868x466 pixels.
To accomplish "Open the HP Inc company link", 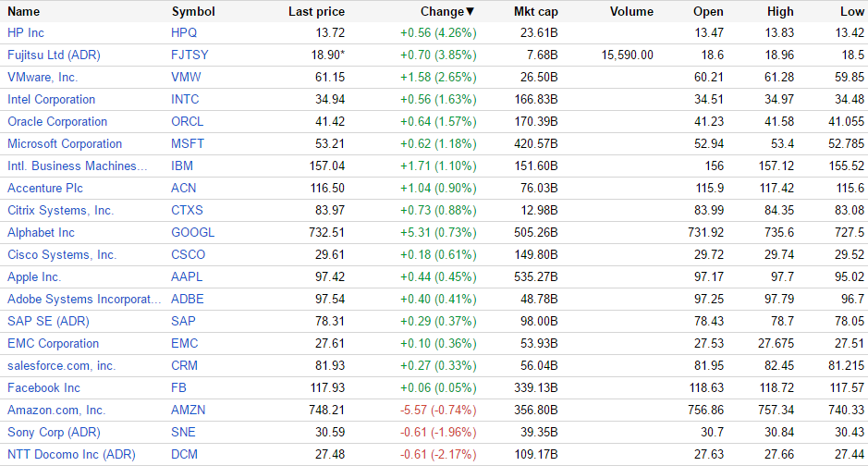I will (x=26, y=32).
